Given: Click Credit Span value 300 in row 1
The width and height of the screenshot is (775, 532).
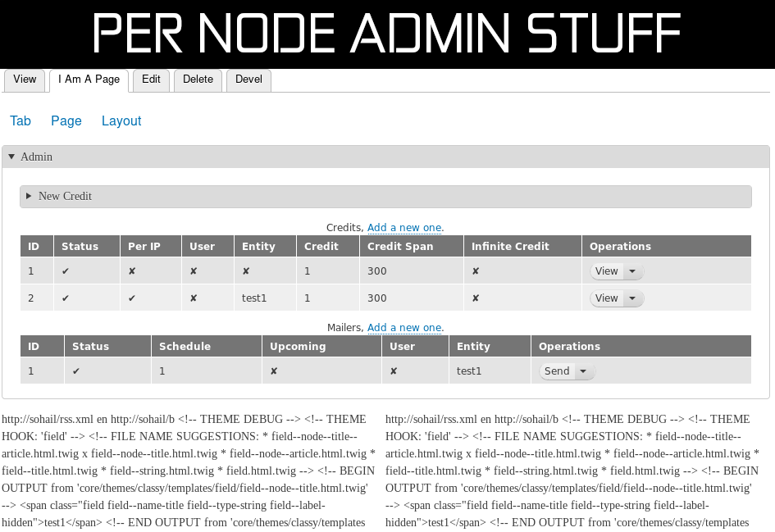Looking at the screenshot, I should pos(376,271).
